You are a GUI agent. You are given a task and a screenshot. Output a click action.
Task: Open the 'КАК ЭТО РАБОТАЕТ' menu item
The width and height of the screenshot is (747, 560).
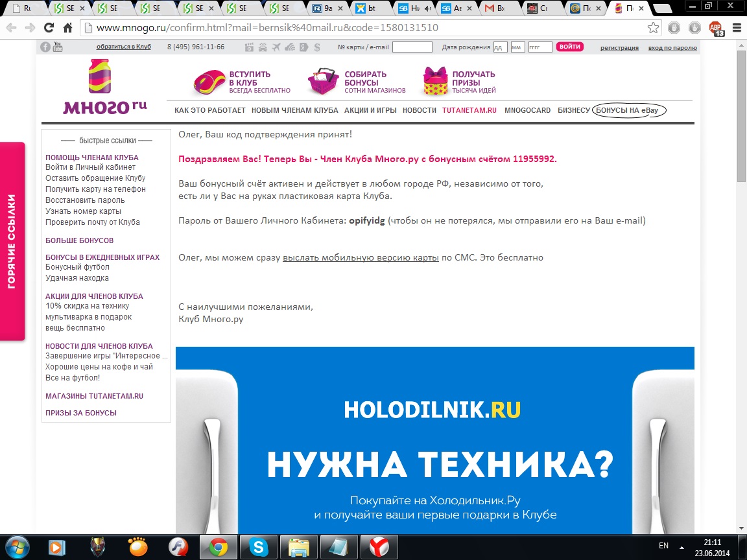tap(209, 110)
